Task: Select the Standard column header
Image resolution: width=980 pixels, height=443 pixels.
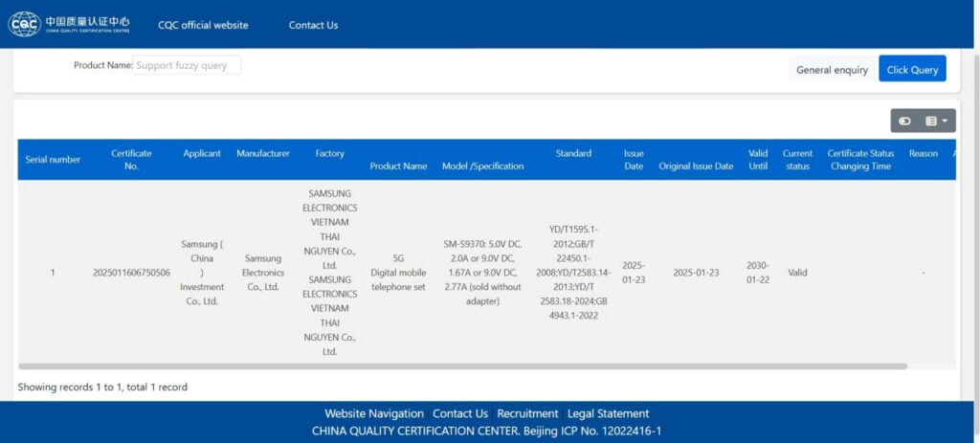Action: click(x=573, y=153)
